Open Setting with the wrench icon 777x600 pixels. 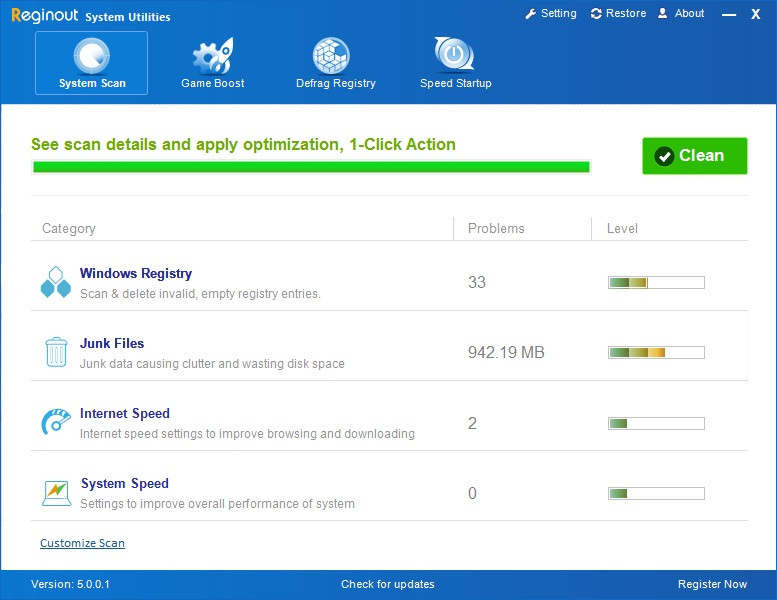(531, 14)
